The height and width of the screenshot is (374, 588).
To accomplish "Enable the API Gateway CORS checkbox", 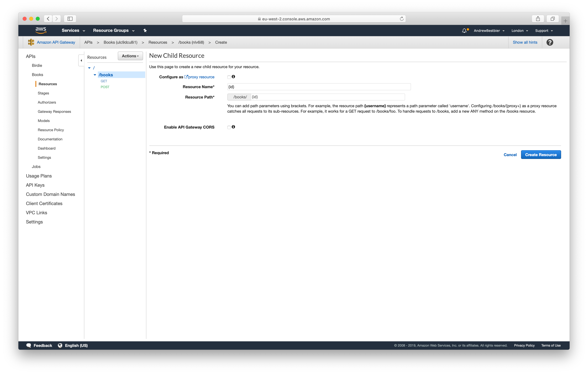I will point(229,127).
